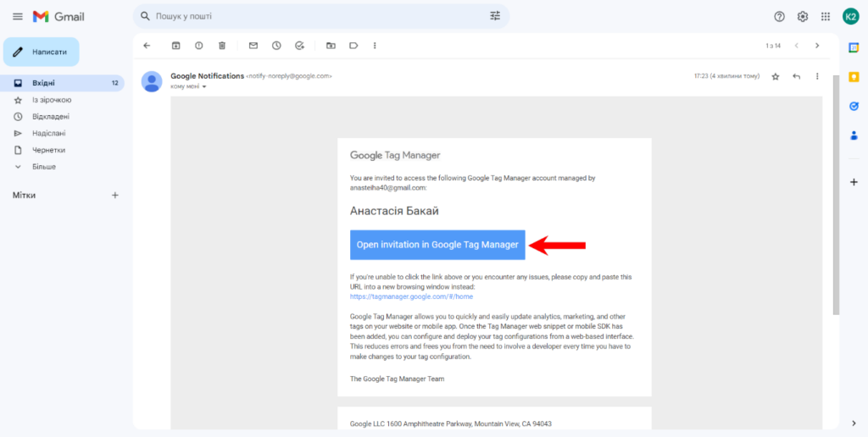Toggle the main menu hamburger
Image resolution: width=868 pixels, height=437 pixels.
pyautogui.click(x=17, y=16)
